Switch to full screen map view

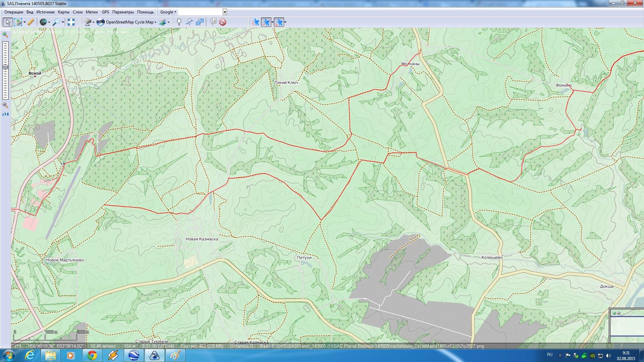[71, 22]
